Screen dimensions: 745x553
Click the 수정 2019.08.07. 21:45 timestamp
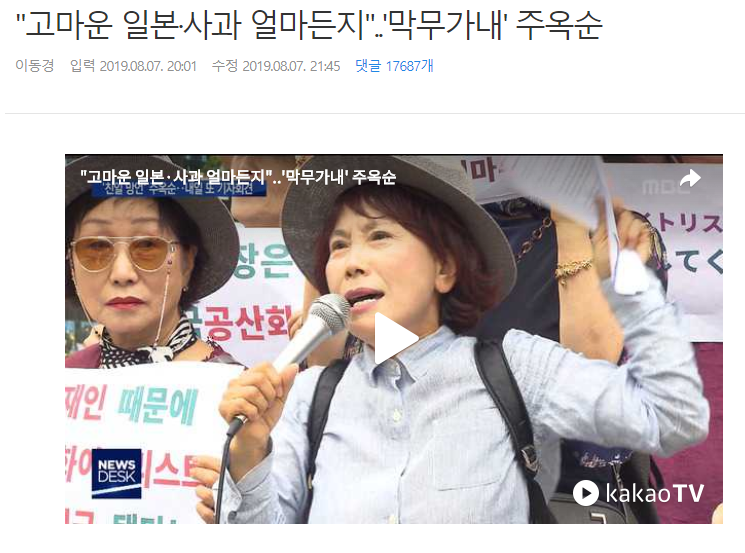(x=276, y=66)
